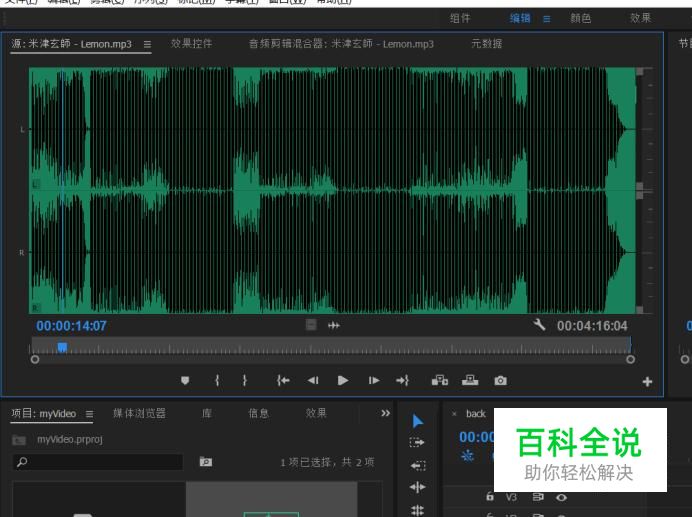The image size is (692, 517).
Task: Click the Drag Audio Only waveform icon
Action: tap(334, 325)
